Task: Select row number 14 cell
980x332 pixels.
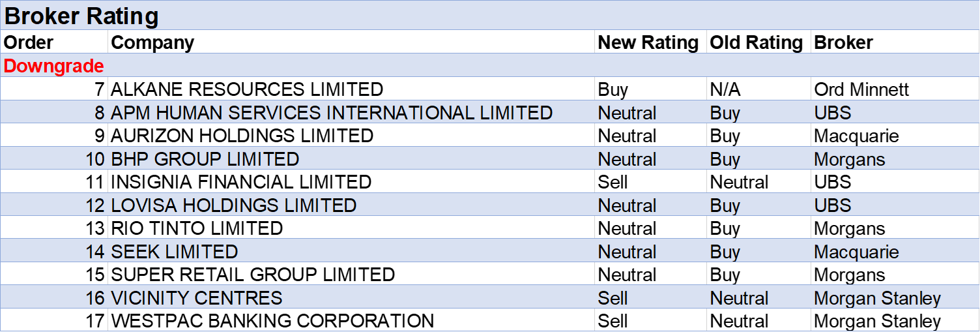Action: coord(95,252)
